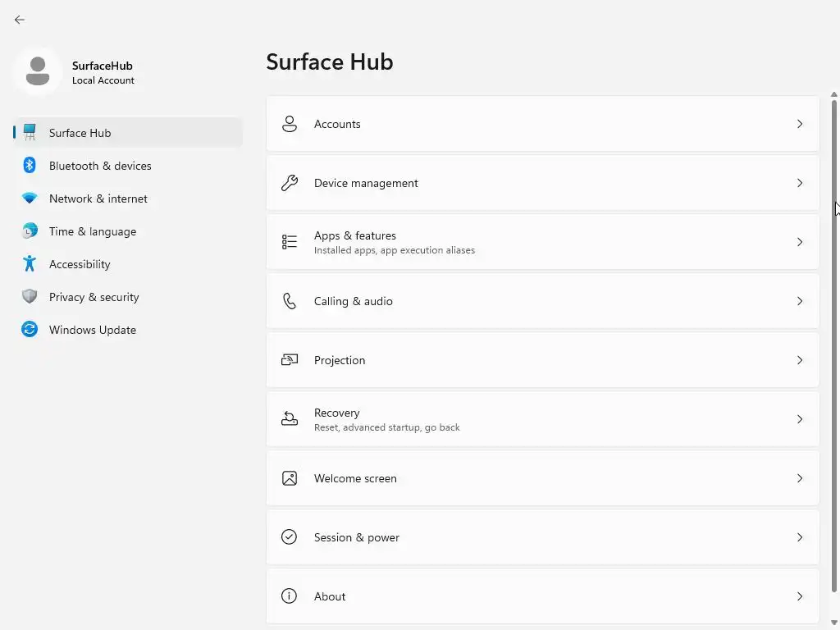Select Time & language in sidebar
Screen dimensions: 840x630
pyautogui.click(x=93, y=231)
